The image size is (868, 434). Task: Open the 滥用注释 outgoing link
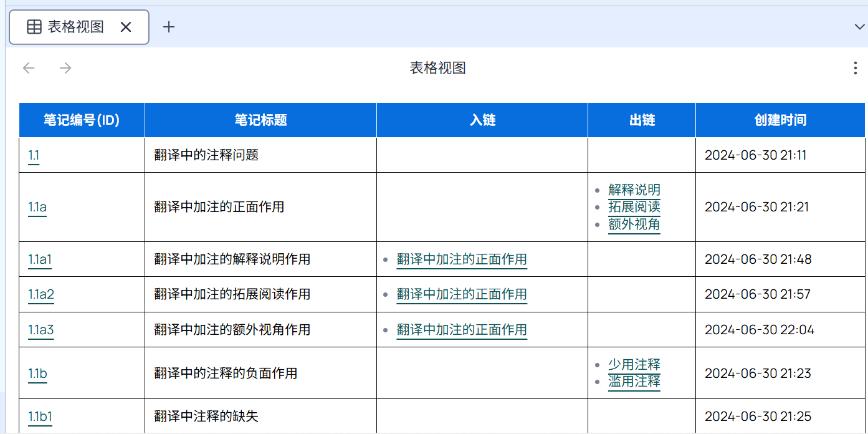tap(634, 382)
